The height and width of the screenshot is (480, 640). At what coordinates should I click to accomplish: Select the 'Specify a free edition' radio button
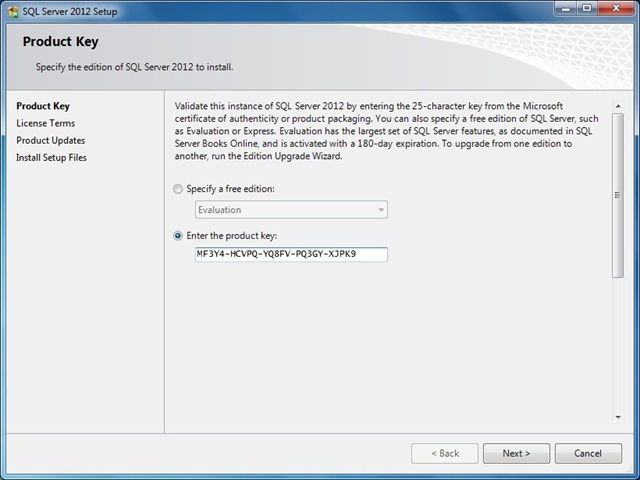[x=178, y=189]
